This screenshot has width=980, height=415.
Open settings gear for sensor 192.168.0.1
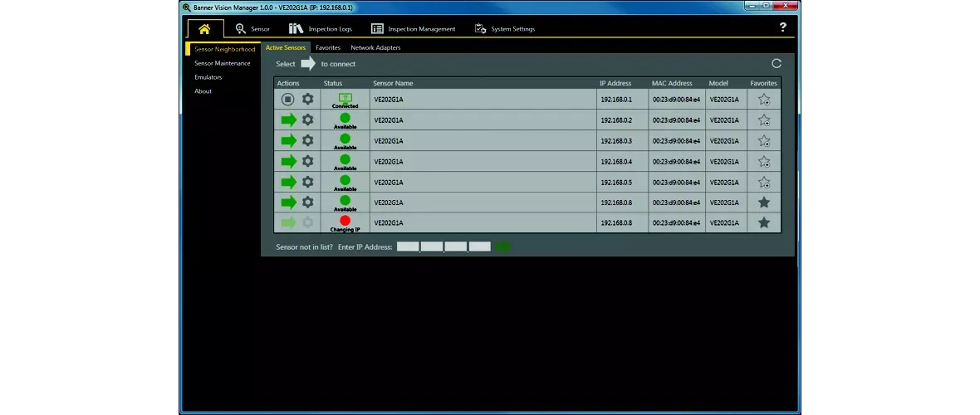pyautogui.click(x=307, y=99)
